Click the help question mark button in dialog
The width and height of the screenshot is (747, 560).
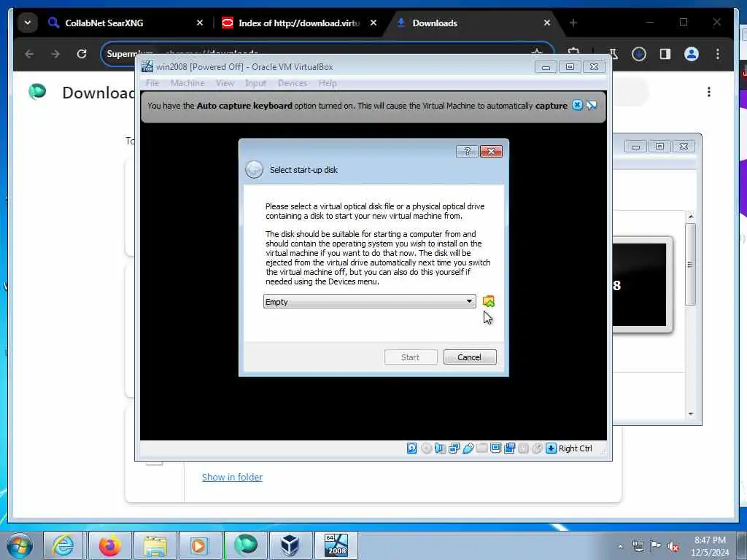pyautogui.click(x=467, y=152)
